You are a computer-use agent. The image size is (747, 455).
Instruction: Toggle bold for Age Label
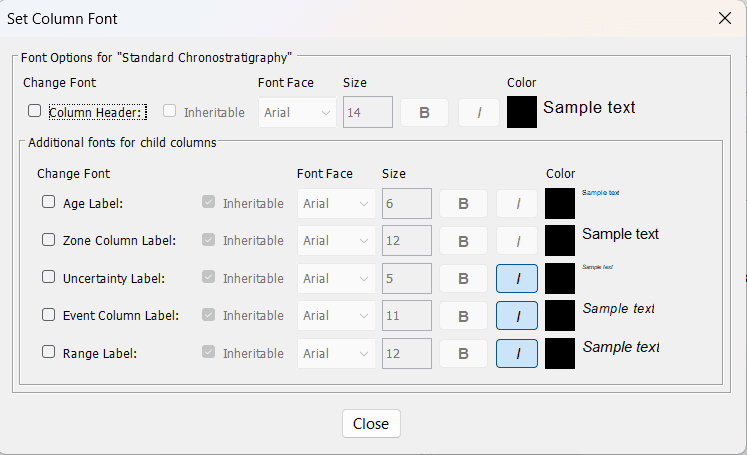463,204
